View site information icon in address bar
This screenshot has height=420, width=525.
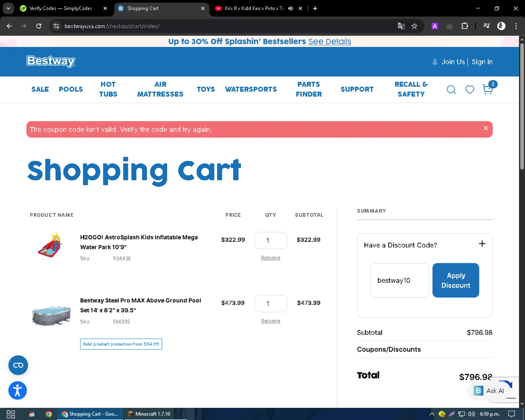(56, 26)
